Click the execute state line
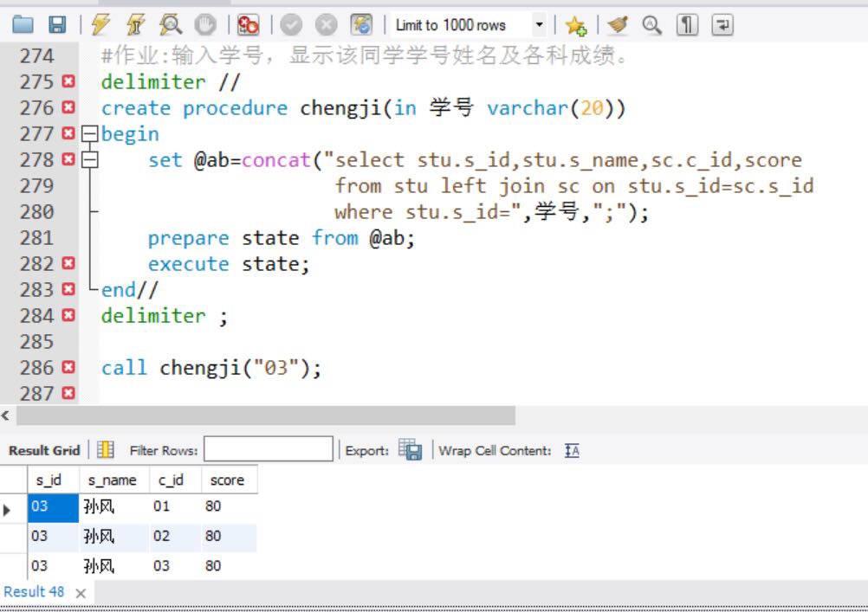The height and width of the screenshot is (612, 868). [229, 264]
